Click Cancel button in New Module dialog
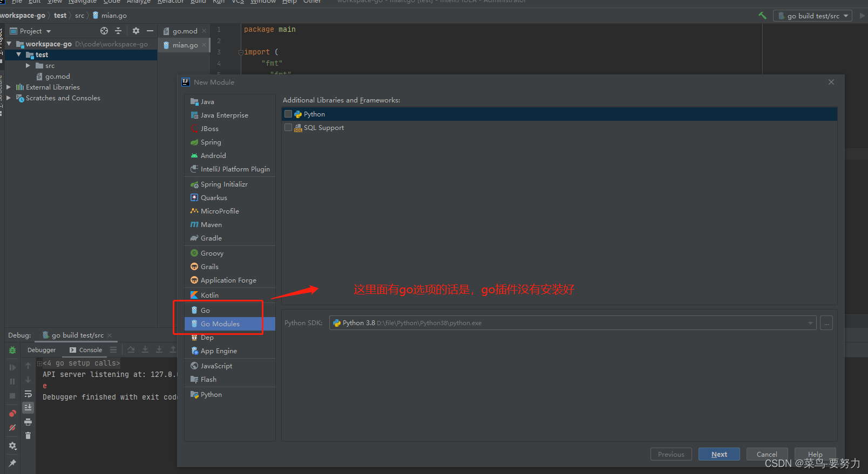 [767, 454]
